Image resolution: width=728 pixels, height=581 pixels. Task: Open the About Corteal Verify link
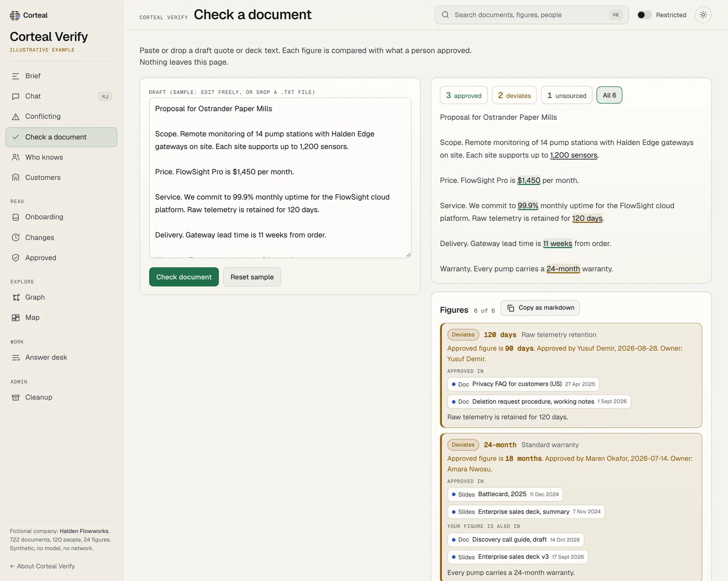(42, 566)
